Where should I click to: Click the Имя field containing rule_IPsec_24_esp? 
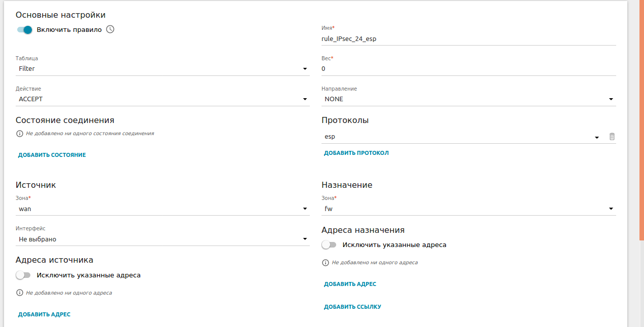[468, 38]
